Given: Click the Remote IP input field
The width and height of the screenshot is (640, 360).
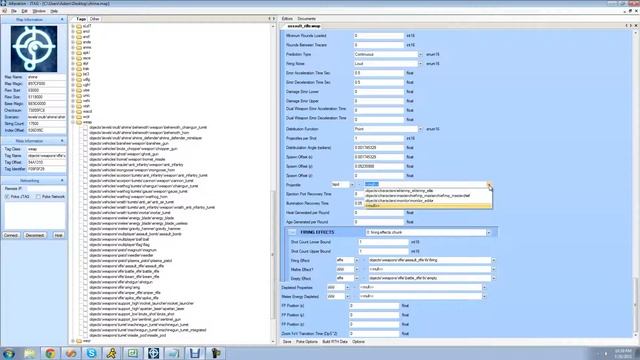Looking at the screenshot, I should tap(46, 189).
